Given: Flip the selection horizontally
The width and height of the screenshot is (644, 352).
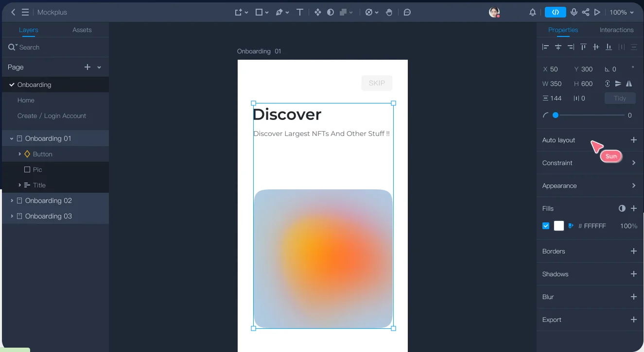Looking at the screenshot, I should tap(629, 84).
